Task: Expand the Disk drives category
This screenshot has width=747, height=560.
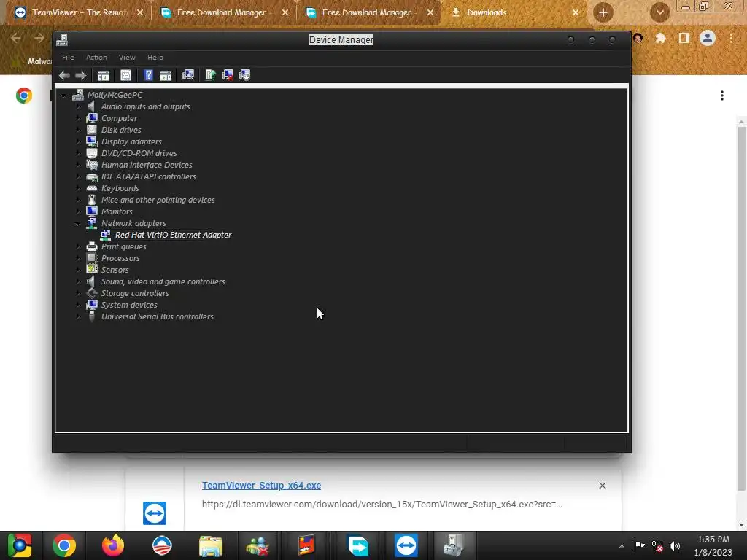Action: click(78, 130)
